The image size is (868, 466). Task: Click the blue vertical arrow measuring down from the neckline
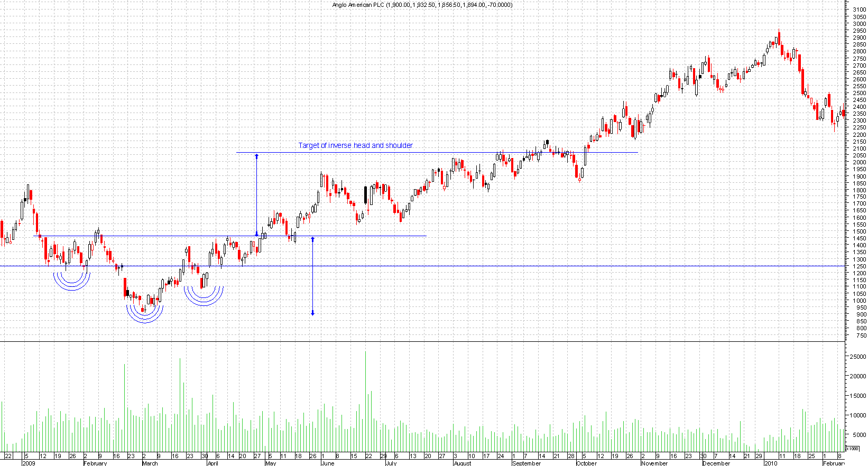(x=312, y=276)
